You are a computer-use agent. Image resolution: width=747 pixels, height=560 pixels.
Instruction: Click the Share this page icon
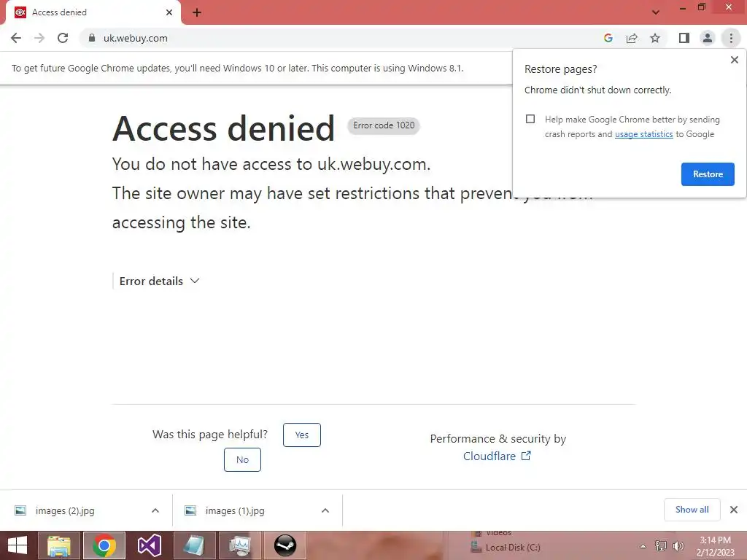click(x=632, y=38)
